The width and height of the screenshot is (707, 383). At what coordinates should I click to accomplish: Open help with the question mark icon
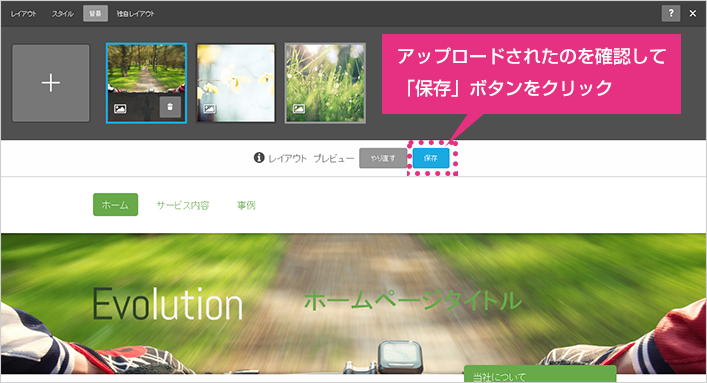(671, 14)
